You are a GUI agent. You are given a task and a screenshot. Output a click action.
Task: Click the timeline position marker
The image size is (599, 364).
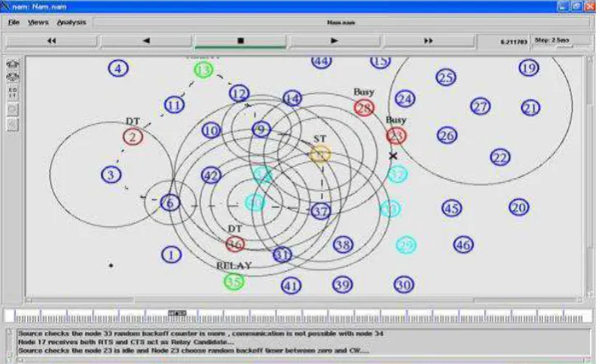(177, 313)
